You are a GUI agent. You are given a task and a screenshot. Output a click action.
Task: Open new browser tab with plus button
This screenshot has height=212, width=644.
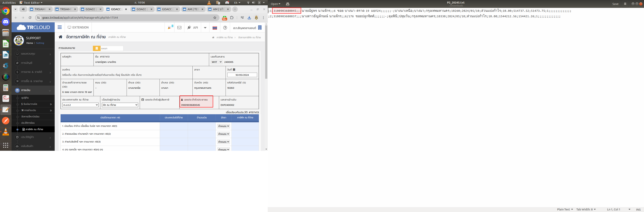tap(235, 9)
